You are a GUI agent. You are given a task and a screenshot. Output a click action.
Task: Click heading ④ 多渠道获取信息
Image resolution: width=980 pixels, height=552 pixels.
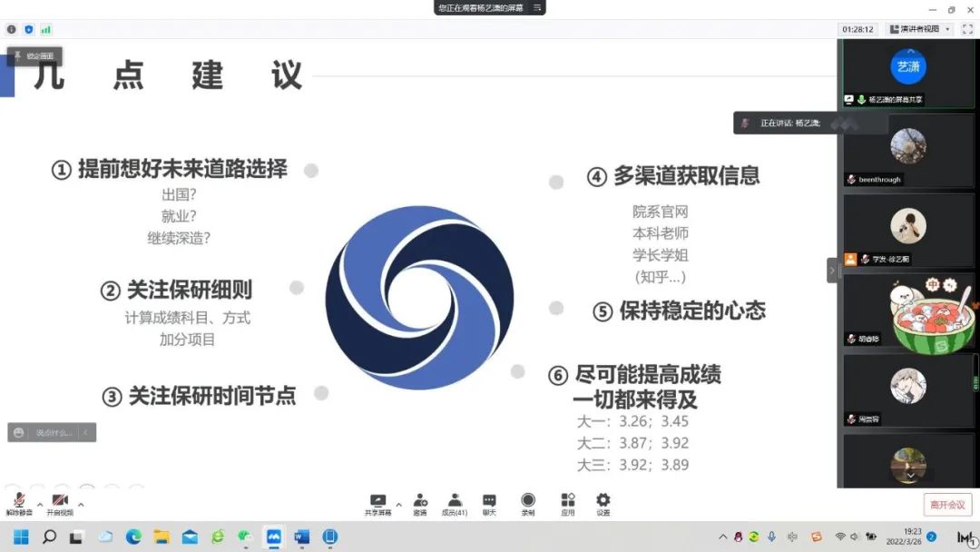pos(673,175)
